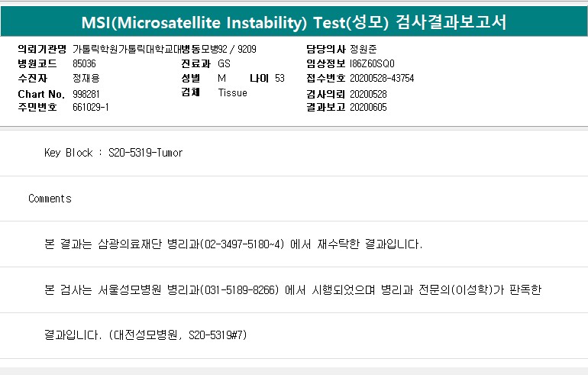Select the Chart No. value 998281
This screenshot has height=375, width=588.
tap(86, 93)
